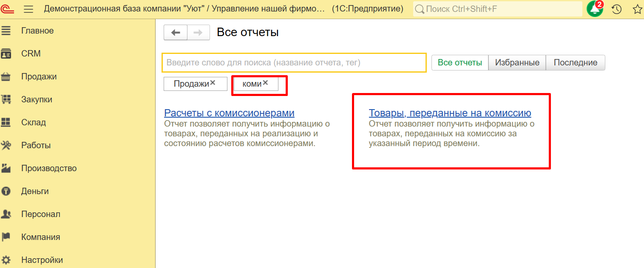Open the history clock icon
Image resolution: width=644 pixels, height=268 pixels.
[x=617, y=9]
